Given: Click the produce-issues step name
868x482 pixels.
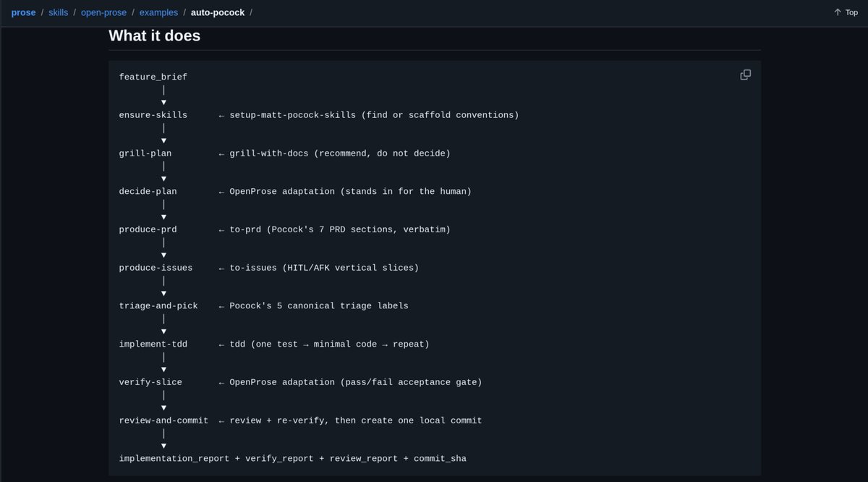Looking at the screenshot, I should coord(156,268).
